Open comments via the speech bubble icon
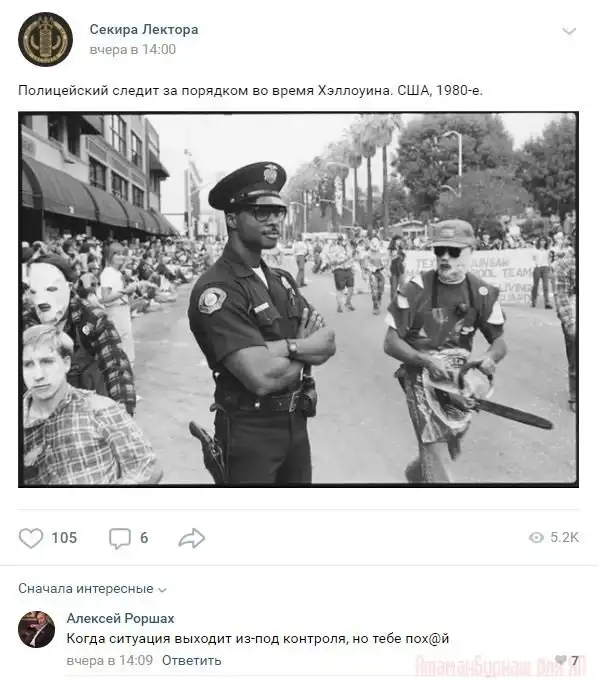Image resolution: width=599 pixels, height=681 pixels. click(x=119, y=539)
